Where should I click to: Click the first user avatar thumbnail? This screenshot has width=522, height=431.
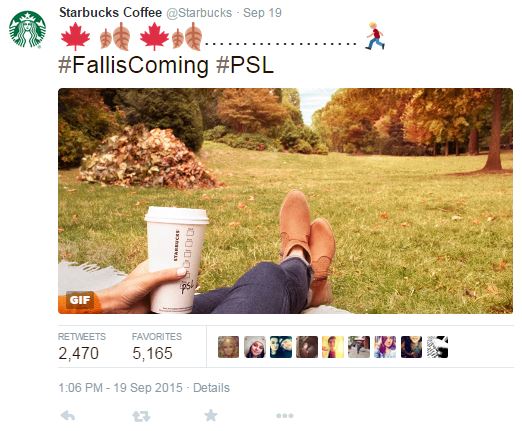tap(228, 347)
